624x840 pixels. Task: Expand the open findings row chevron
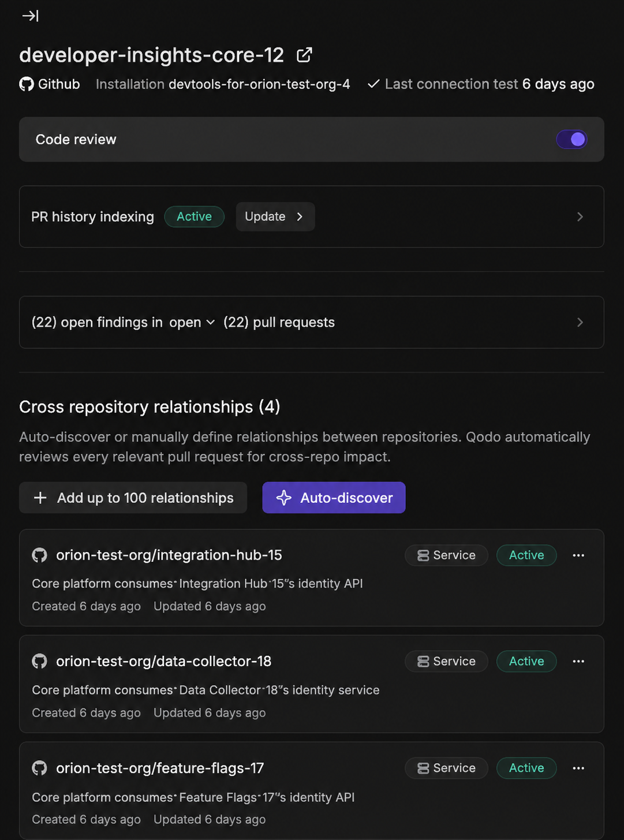[x=580, y=322]
